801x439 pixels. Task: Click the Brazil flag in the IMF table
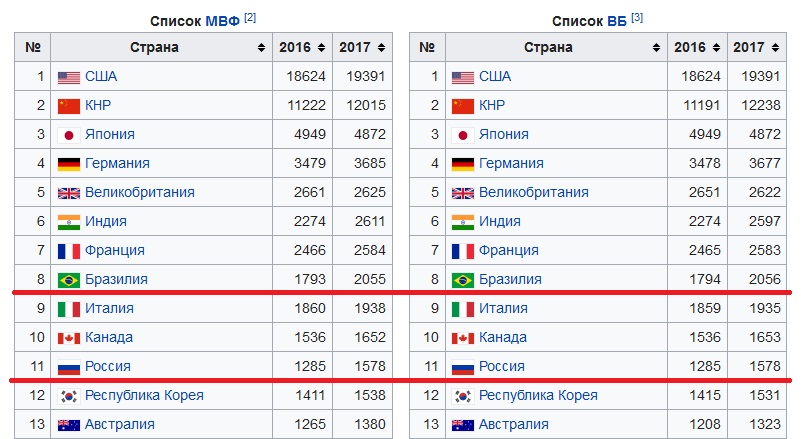pyautogui.click(x=68, y=280)
